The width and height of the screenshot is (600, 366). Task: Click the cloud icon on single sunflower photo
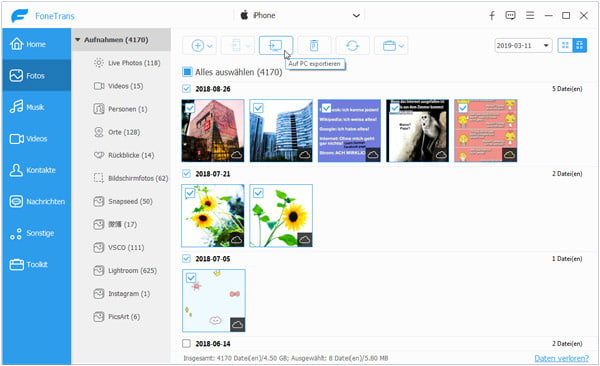click(305, 240)
